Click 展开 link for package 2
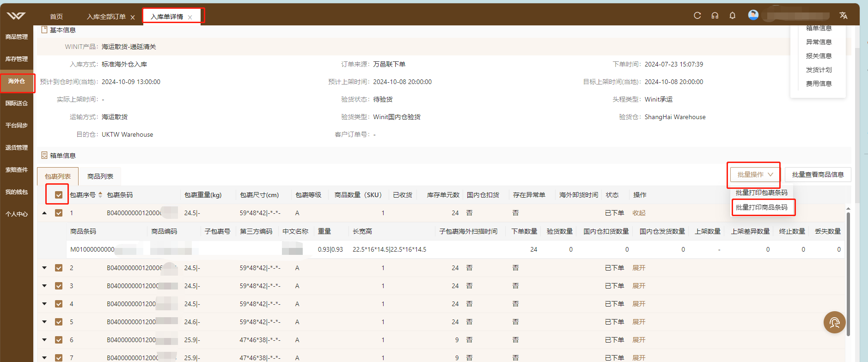The height and width of the screenshot is (362, 868). 639,268
